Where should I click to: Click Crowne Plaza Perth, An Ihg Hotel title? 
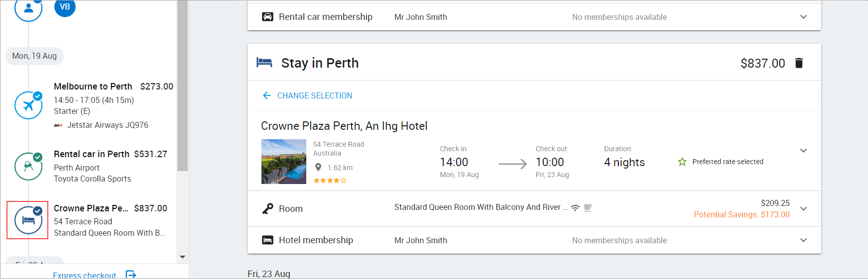pos(344,126)
